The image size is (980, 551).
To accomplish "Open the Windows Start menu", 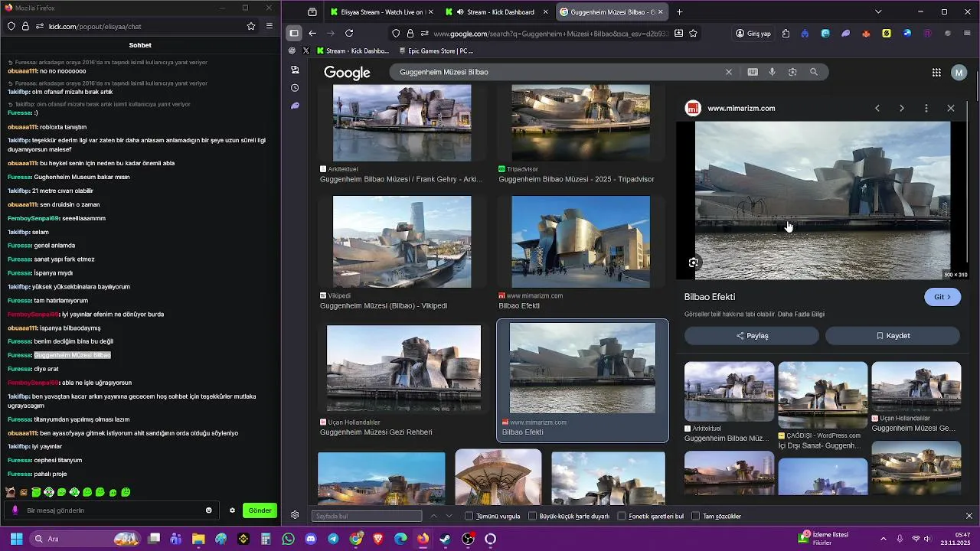I will (x=16, y=539).
